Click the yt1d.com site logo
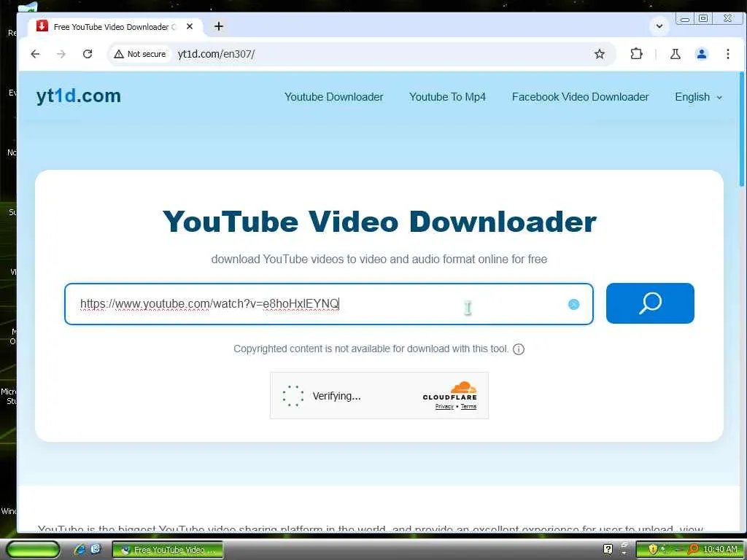The image size is (747, 560). 79,96
